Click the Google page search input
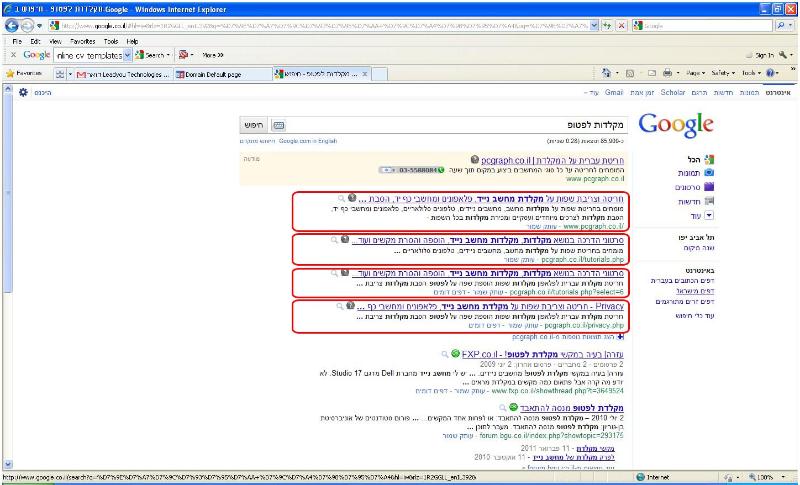Image resolution: width=800 pixels, height=485 pixels. (x=457, y=125)
